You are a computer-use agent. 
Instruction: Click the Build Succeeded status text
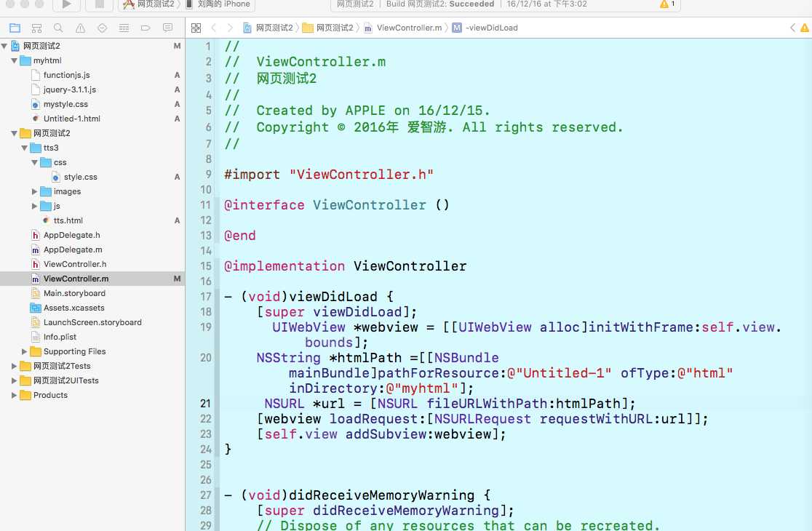(440, 4)
